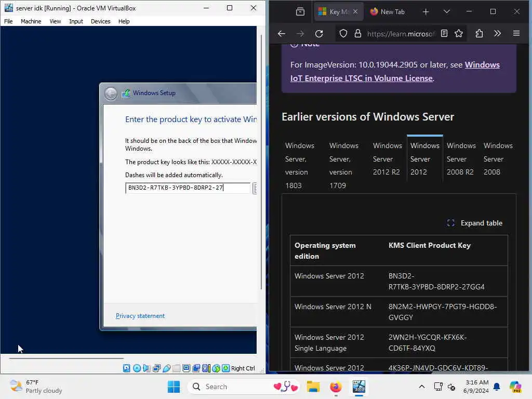Click the VirtualBox horizontal scrollbar
Viewport: 532px width, 399px height.
click(x=66, y=358)
